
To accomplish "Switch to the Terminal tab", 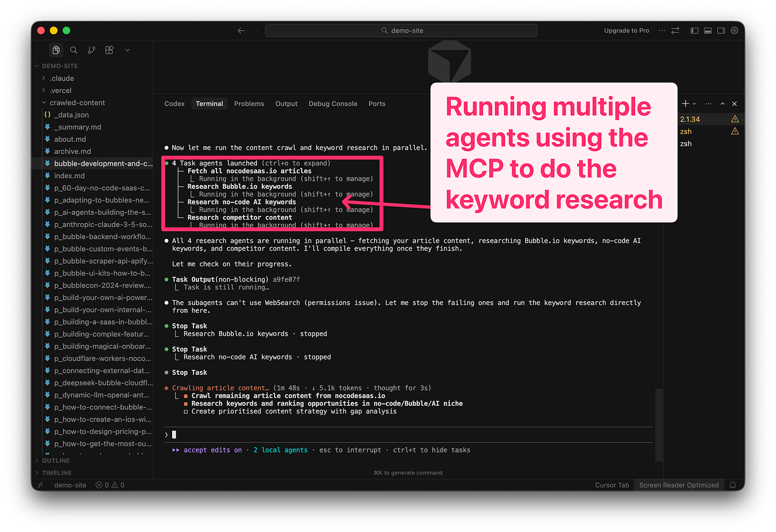I will pyautogui.click(x=209, y=104).
